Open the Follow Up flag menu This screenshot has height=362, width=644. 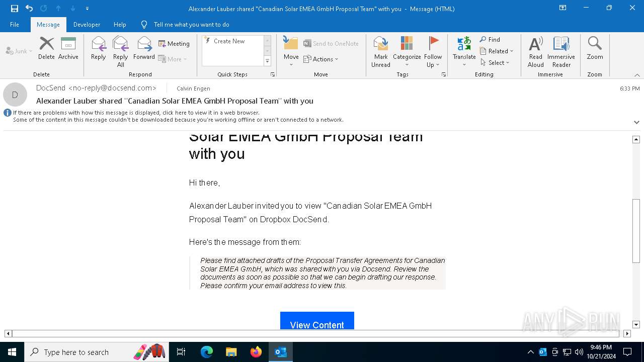click(x=433, y=52)
